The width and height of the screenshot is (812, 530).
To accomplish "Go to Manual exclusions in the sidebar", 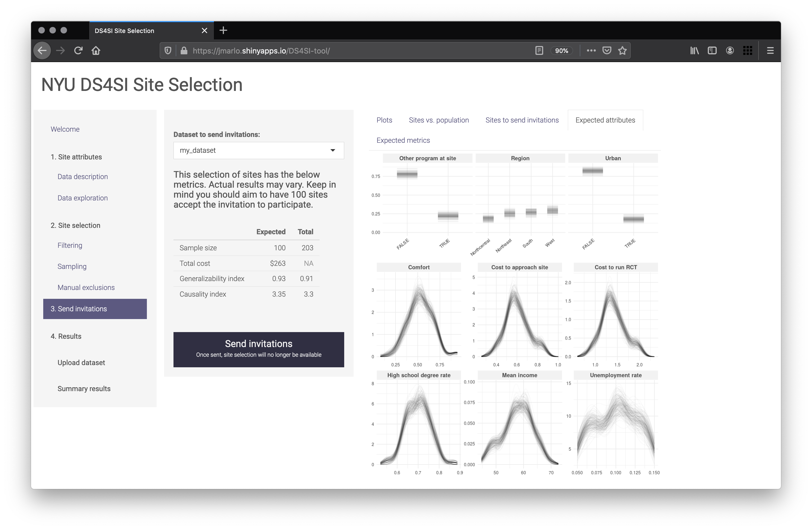I will point(86,287).
